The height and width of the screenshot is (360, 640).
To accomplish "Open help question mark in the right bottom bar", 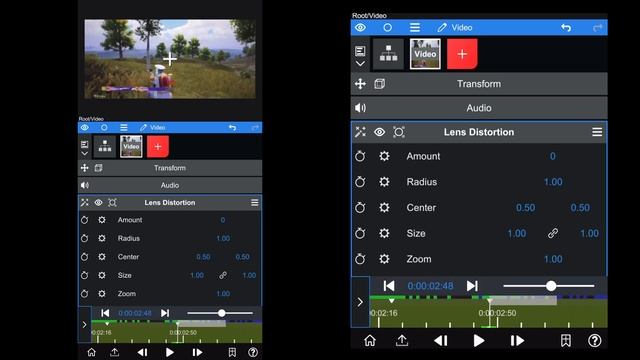I will pos(595,340).
